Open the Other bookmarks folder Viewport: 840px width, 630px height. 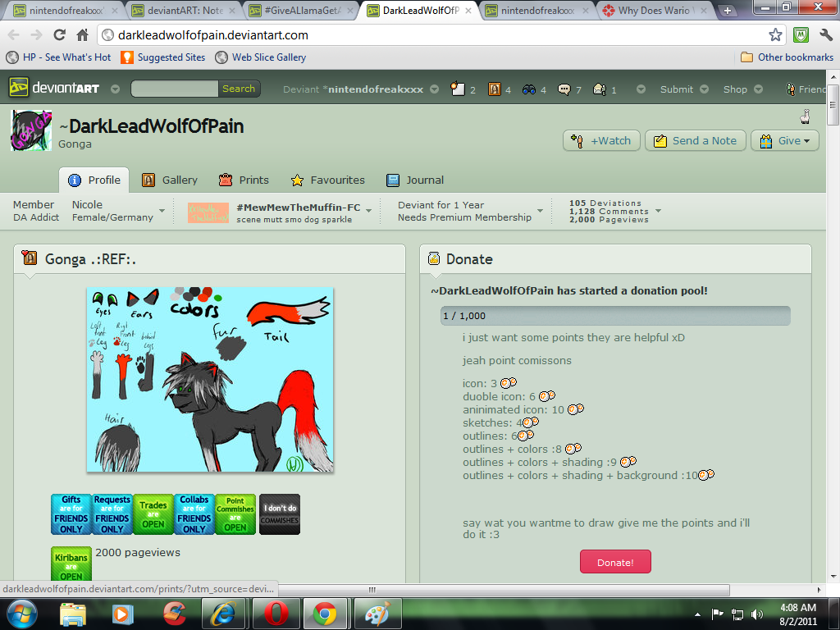point(787,57)
